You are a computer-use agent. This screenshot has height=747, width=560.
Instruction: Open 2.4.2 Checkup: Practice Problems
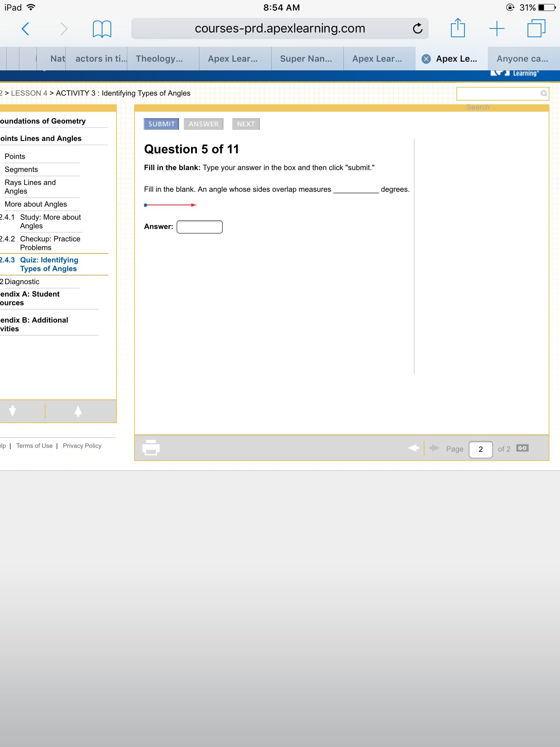(40, 243)
